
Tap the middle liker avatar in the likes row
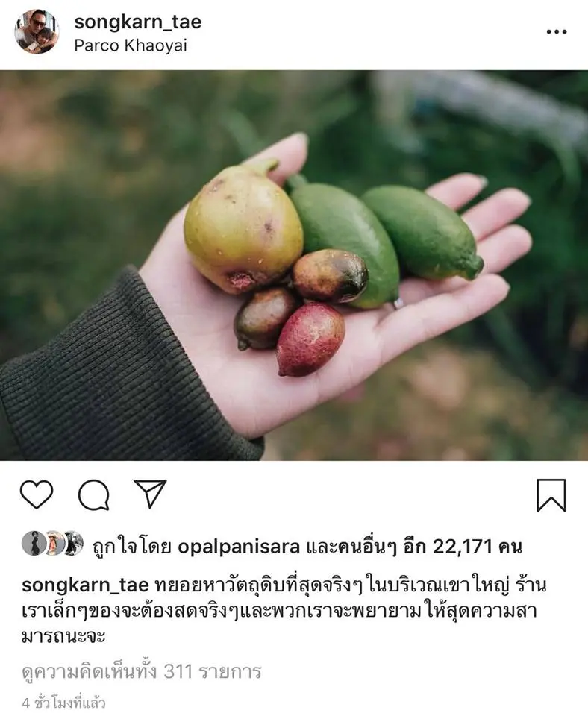54,544
